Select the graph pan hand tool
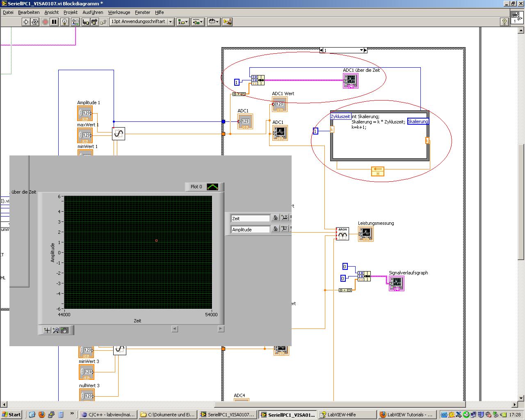This screenshot has width=525, height=420. coord(64,330)
